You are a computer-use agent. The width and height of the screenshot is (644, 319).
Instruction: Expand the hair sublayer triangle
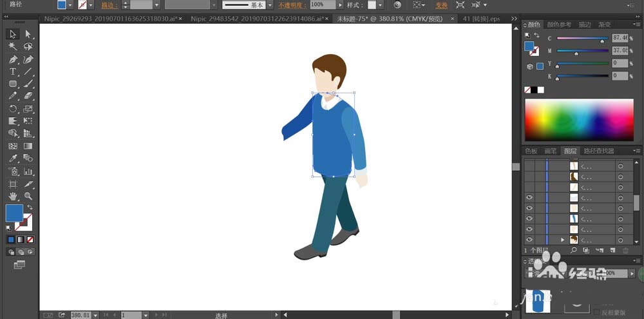tap(562, 240)
